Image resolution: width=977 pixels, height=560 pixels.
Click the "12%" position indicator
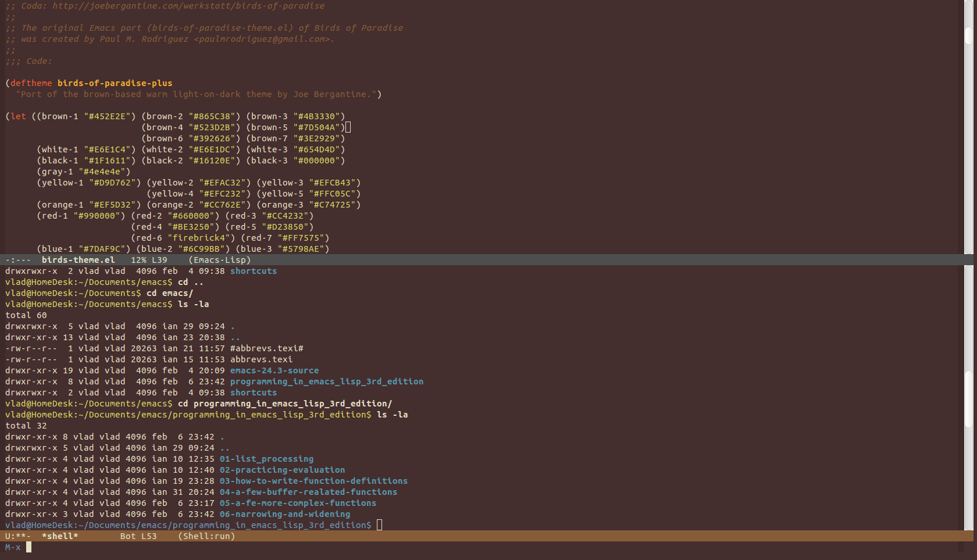point(138,260)
